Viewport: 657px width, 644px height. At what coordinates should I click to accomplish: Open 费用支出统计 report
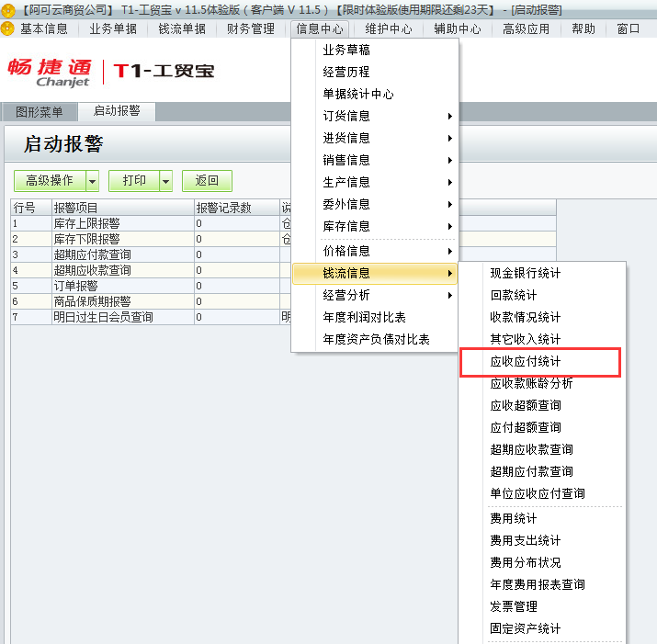click(542, 540)
